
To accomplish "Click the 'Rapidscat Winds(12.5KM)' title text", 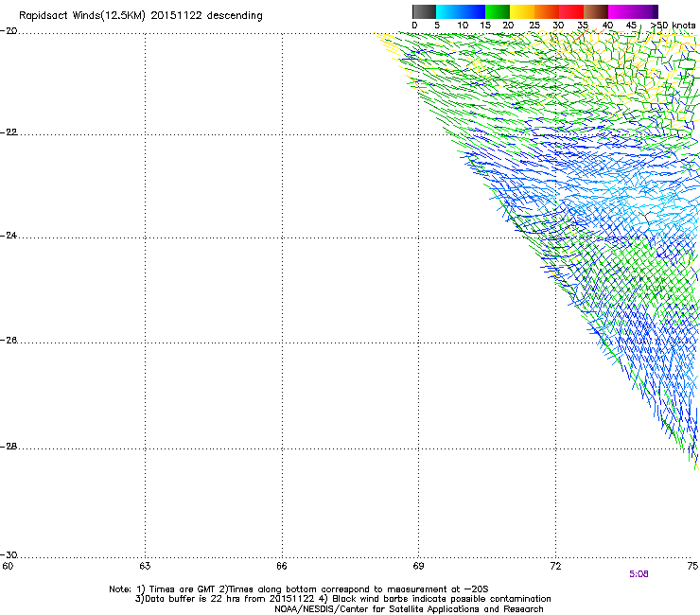I will (x=82, y=16).
